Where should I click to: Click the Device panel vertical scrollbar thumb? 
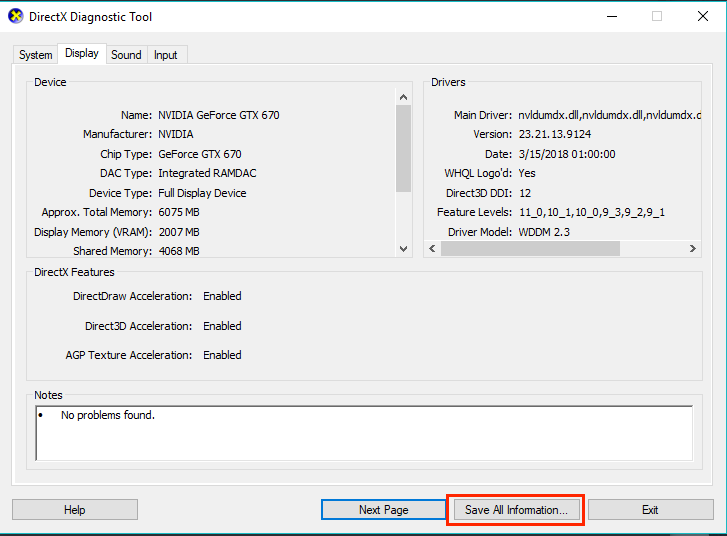coord(403,148)
